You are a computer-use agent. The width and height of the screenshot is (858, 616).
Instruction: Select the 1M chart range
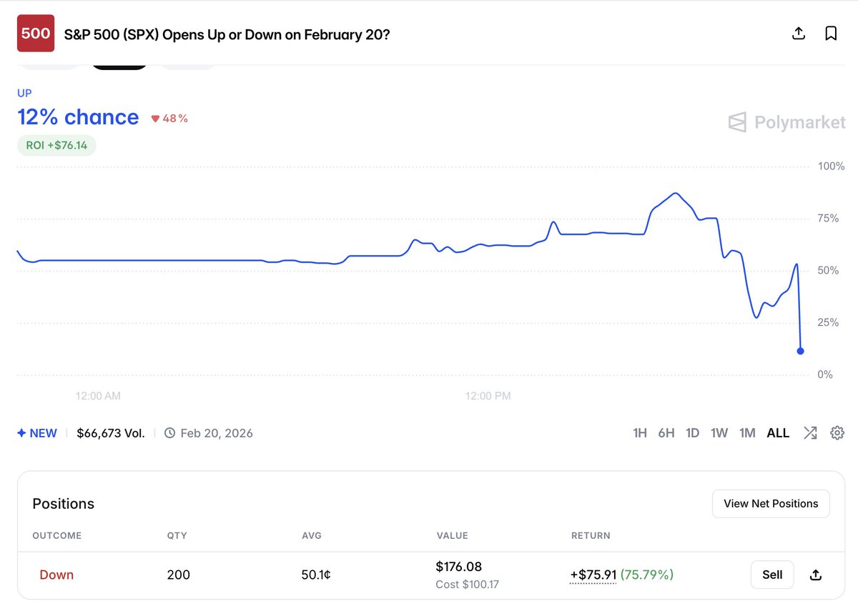[747, 433]
